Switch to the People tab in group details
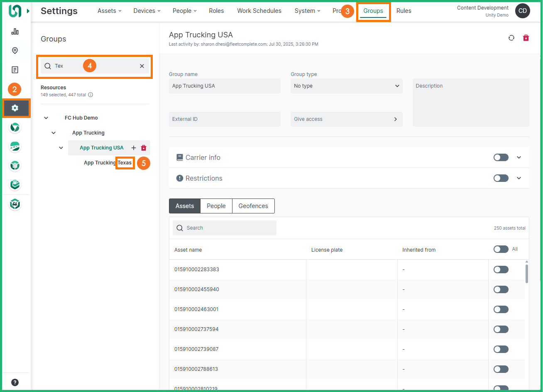Image resolution: width=543 pixels, height=392 pixels. [x=216, y=206]
